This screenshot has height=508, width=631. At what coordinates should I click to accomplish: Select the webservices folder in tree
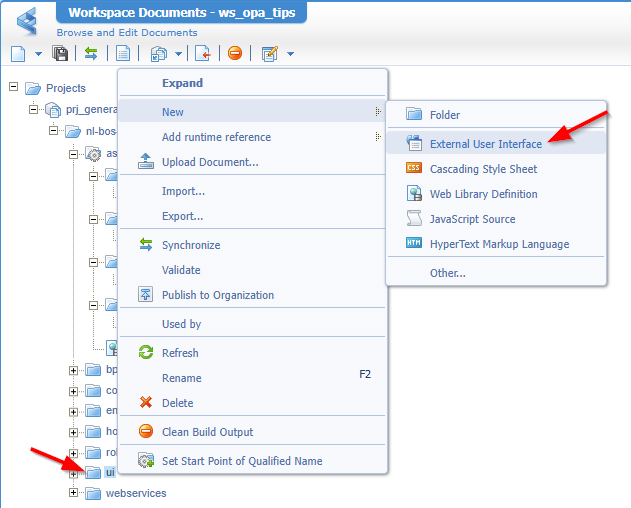(136, 493)
